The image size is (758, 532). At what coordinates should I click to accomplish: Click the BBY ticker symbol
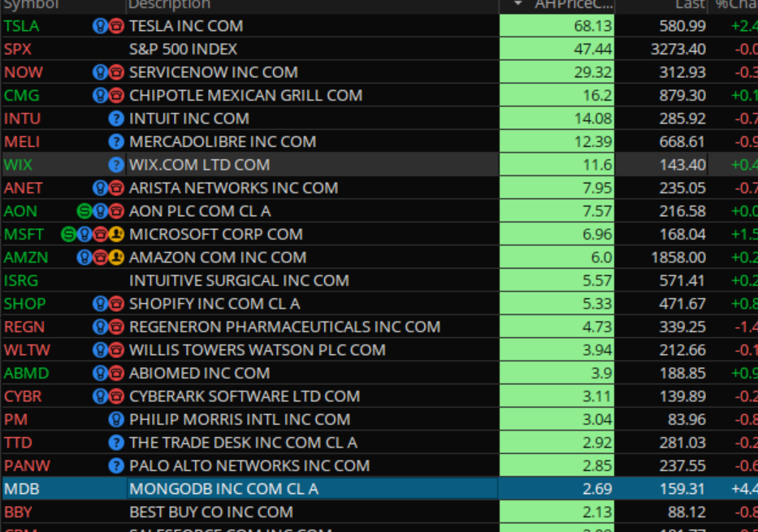(x=18, y=513)
